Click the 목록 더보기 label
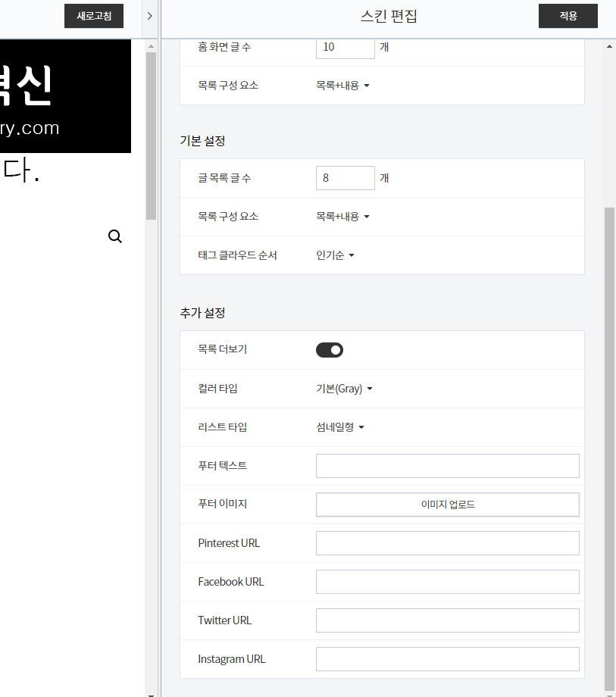This screenshot has height=697, width=616. (222, 349)
